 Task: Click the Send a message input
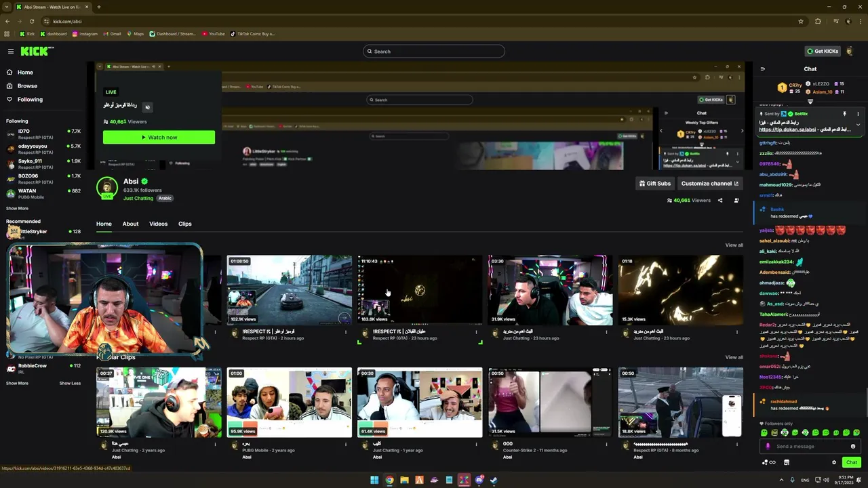click(810, 447)
